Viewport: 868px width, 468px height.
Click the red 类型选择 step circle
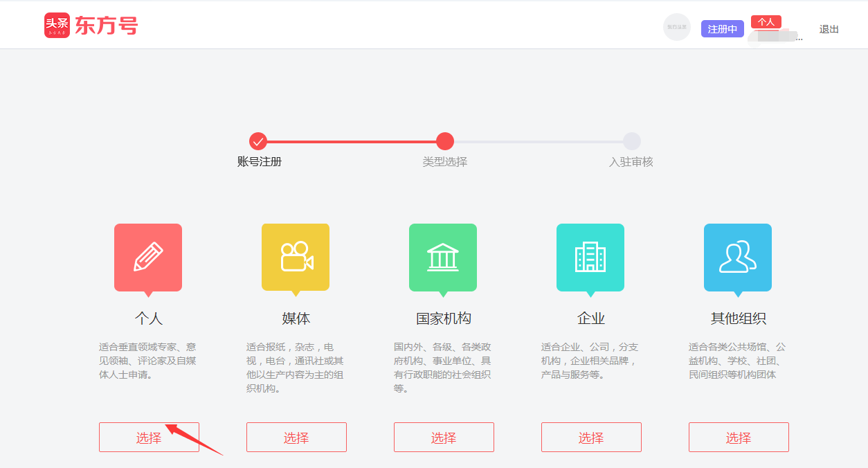(x=444, y=141)
